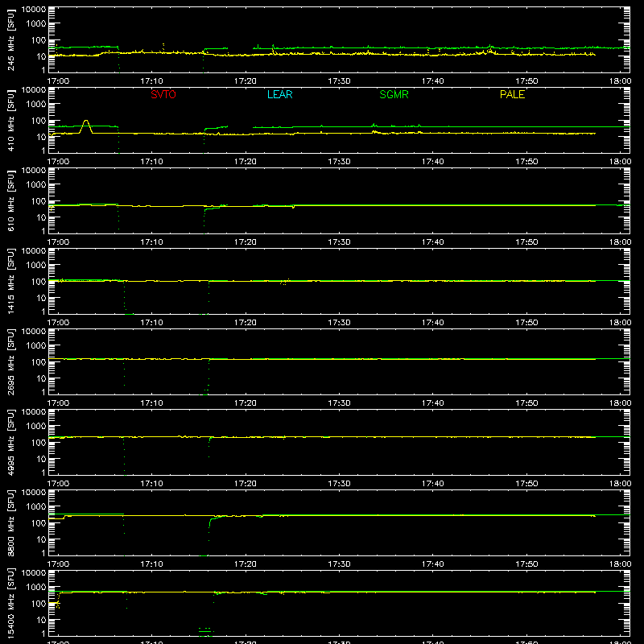Click the 17:50 tick label under the 2695 MHz plot
The image size is (644, 644).
(526, 403)
